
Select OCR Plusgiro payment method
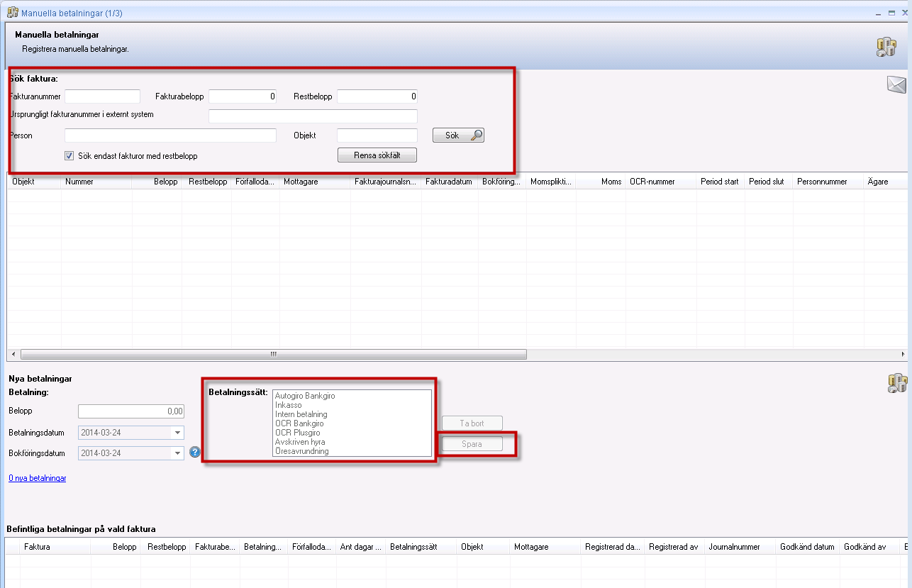click(298, 433)
